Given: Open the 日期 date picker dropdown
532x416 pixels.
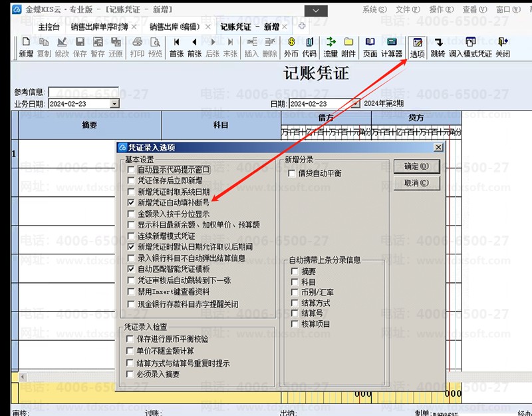Looking at the screenshot, I should pyautogui.click(x=356, y=104).
